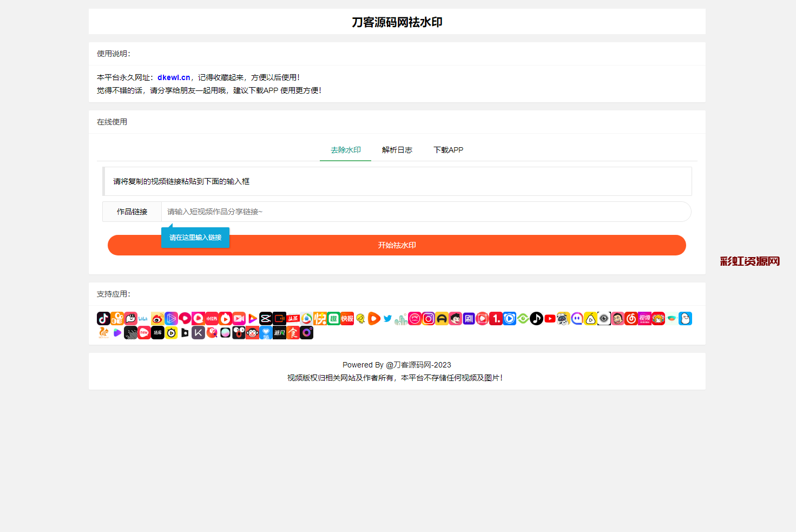The image size is (796, 532).
Task: Select the 去除水印 tab
Action: pos(345,150)
